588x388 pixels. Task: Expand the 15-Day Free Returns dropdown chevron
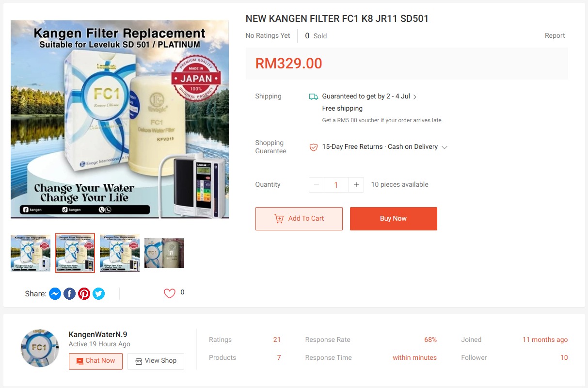tap(445, 147)
